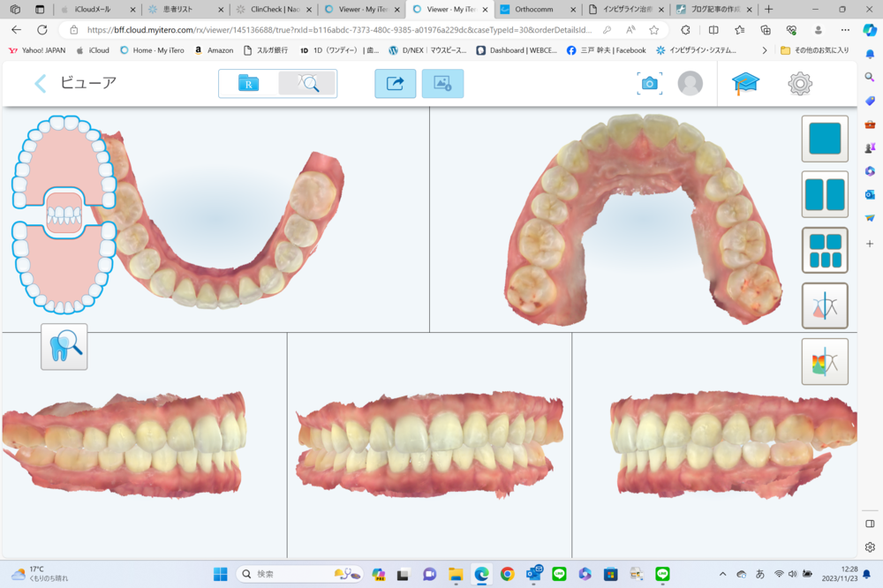This screenshot has height=588, width=883.
Task: Click the image download icon in the toolbar
Action: coord(442,84)
